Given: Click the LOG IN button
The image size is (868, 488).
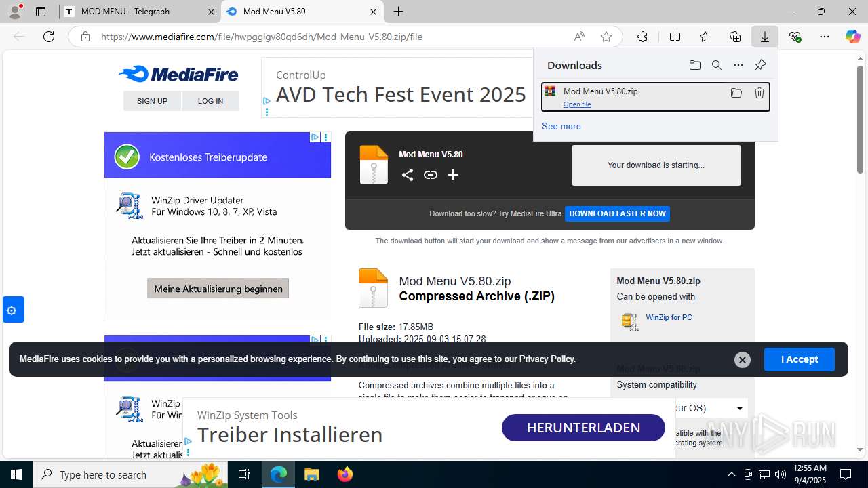Looking at the screenshot, I should tap(210, 101).
